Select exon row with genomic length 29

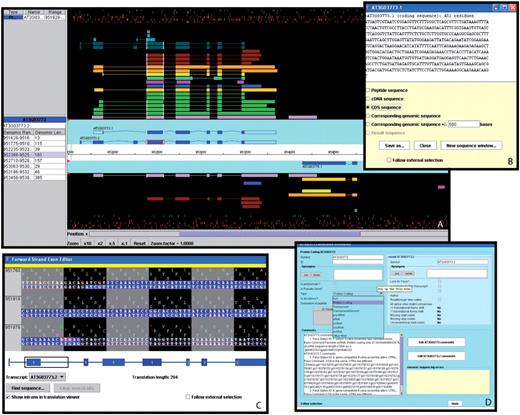tap(35, 166)
